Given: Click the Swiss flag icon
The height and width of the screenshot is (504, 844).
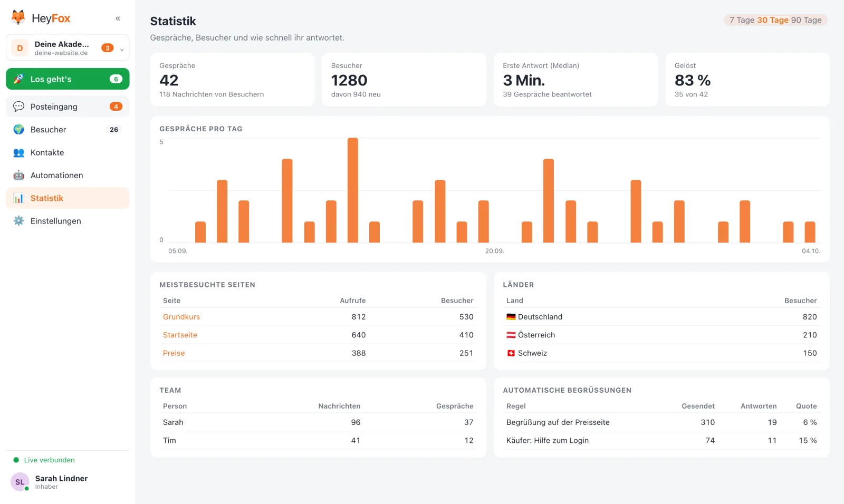Looking at the screenshot, I should click(x=511, y=353).
